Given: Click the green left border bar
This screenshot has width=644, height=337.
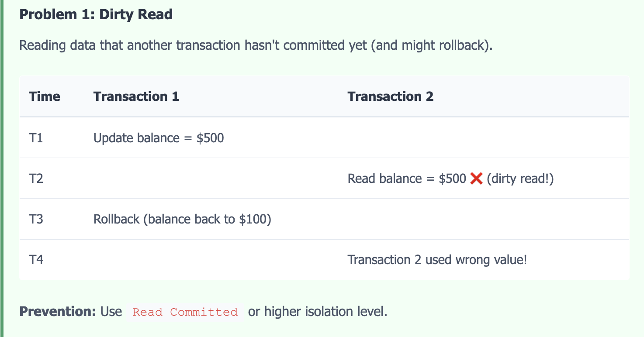Looking at the screenshot, I should pyautogui.click(x=2, y=168).
